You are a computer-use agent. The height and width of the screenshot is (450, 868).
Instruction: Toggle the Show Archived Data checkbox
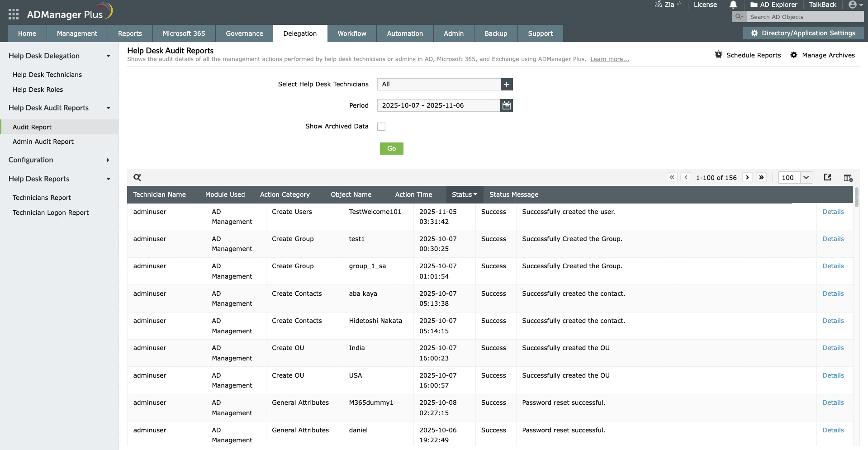(x=381, y=127)
